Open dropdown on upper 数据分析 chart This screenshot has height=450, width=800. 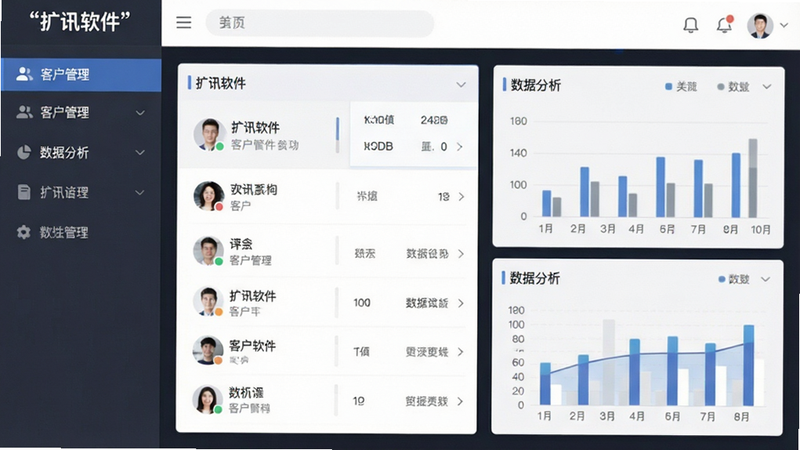[767, 87]
